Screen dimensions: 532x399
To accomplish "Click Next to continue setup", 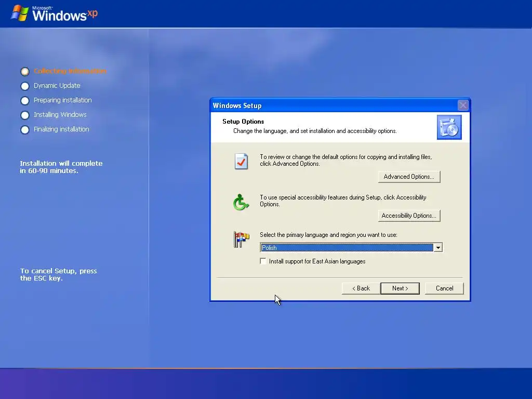I will 400,288.
